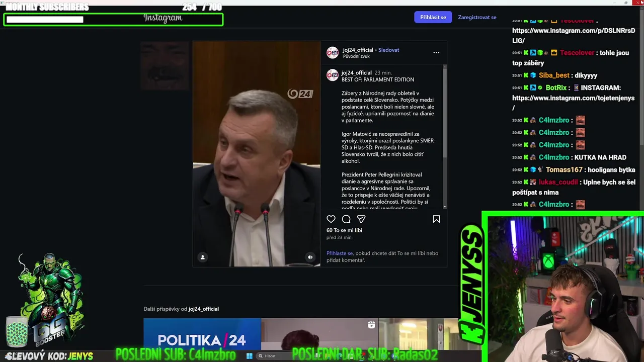Open the Instagram post link in chat
This screenshot has width=644, height=362.
tap(574, 35)
